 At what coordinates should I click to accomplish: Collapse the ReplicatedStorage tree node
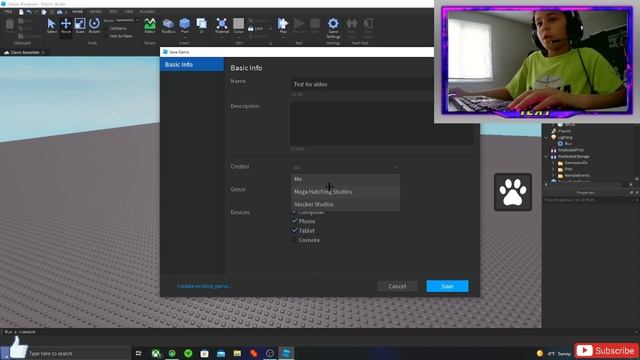[547, 156]
